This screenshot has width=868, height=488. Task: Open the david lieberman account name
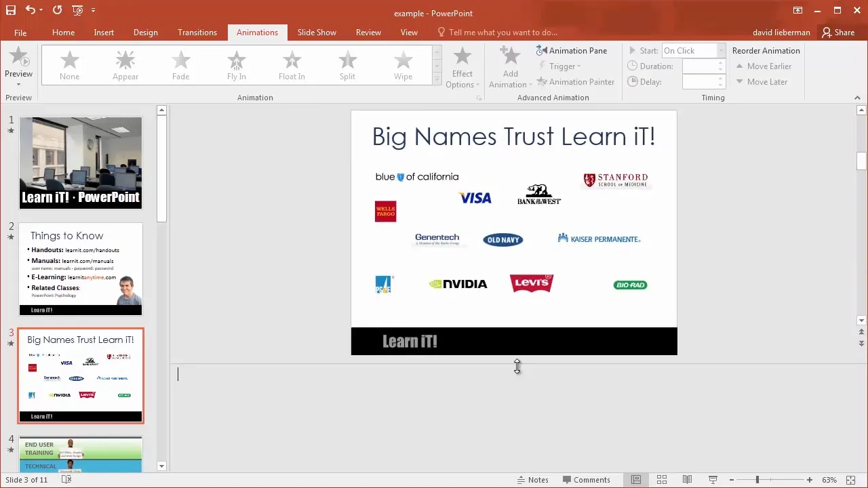pyautogui.click(x=782, y=33)
